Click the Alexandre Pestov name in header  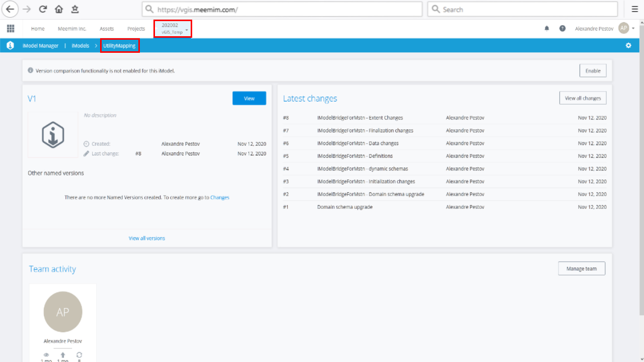tap(594, 29)
